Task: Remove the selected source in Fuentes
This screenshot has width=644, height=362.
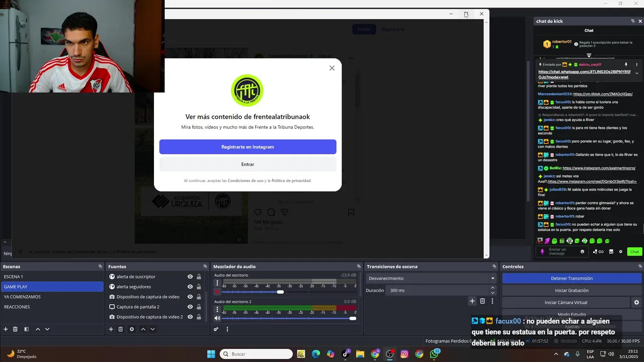Action: 120,329
